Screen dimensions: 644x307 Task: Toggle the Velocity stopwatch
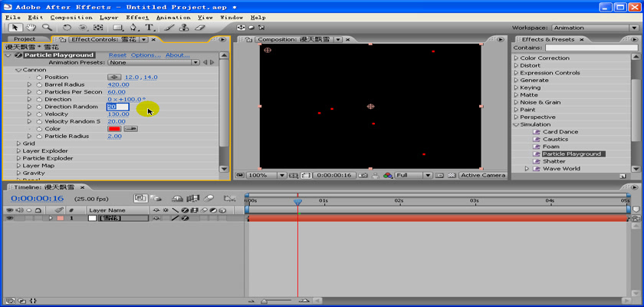39,114
